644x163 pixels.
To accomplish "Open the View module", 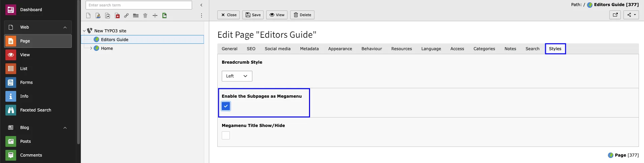I will (38, 55).
